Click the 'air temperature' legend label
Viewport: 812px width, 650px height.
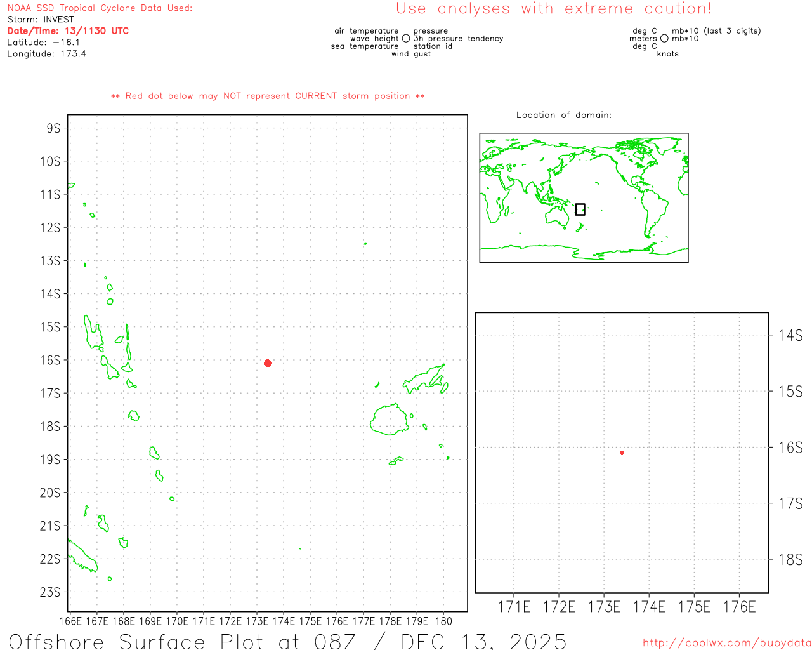pyautogui.click(x=367, y=31)
